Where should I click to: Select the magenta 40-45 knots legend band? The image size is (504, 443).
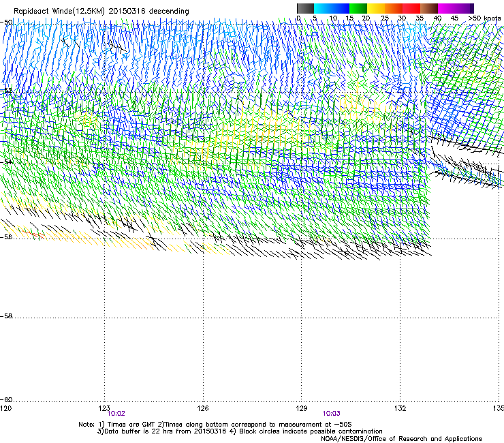447,8
